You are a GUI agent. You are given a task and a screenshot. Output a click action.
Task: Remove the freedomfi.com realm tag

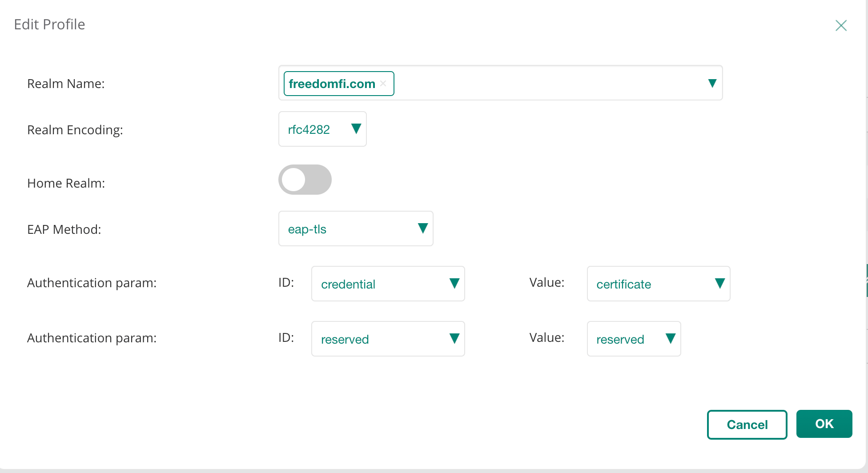383,84
